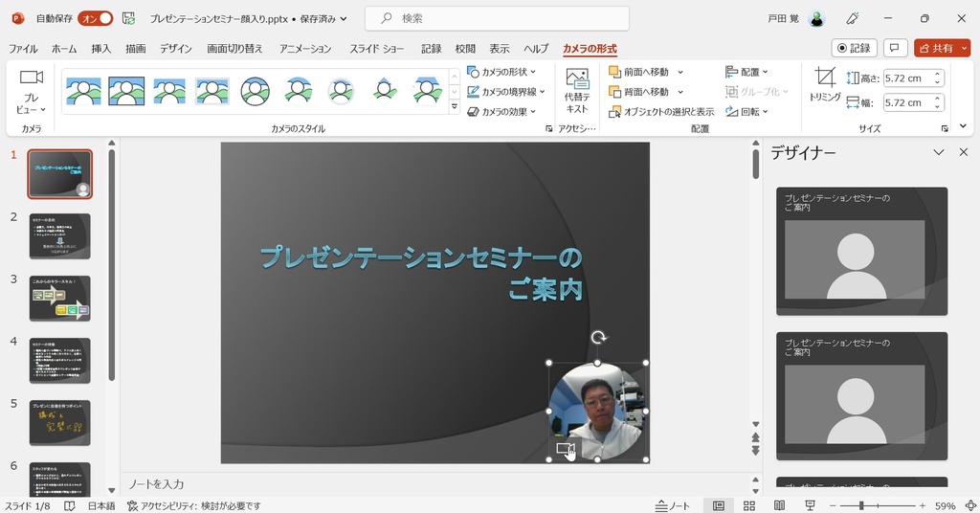
Task: Click next slide arrow on slide scrollbar
Action: point(756,450)
